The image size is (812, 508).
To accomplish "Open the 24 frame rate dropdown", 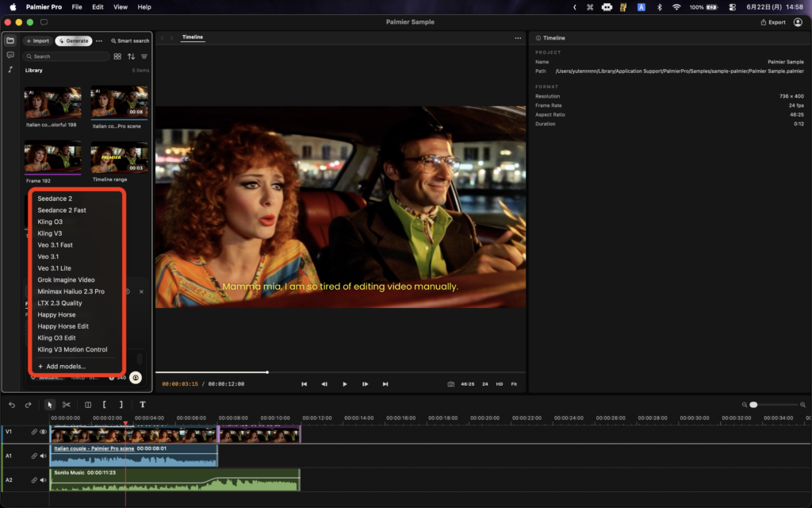I will tap(485, 384).
